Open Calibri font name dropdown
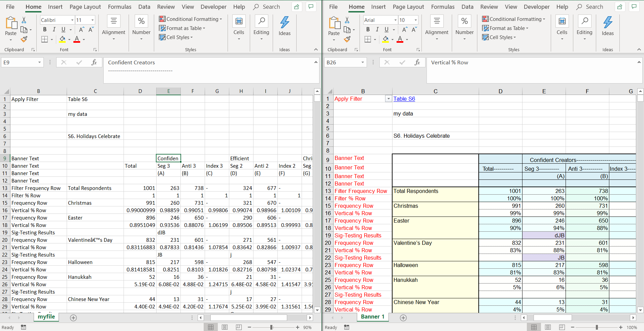The height and width of the screenshot is (331, 644). click(x=72, y=20)
